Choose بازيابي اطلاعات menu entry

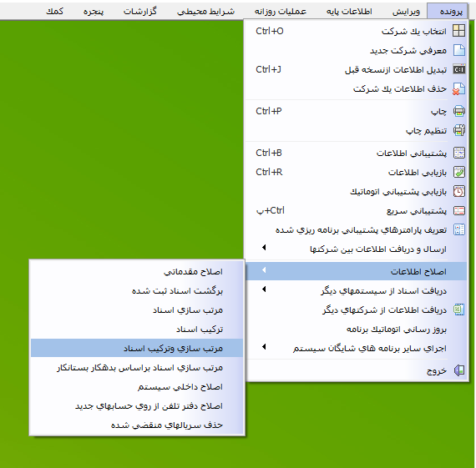(356, 172)
